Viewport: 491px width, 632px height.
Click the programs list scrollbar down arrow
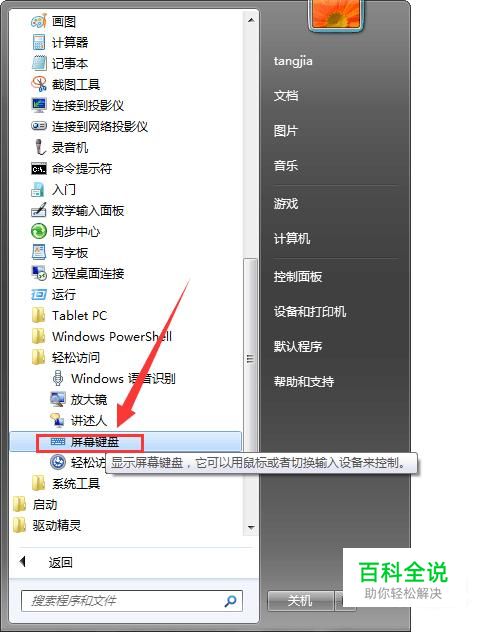coord(251,527)
